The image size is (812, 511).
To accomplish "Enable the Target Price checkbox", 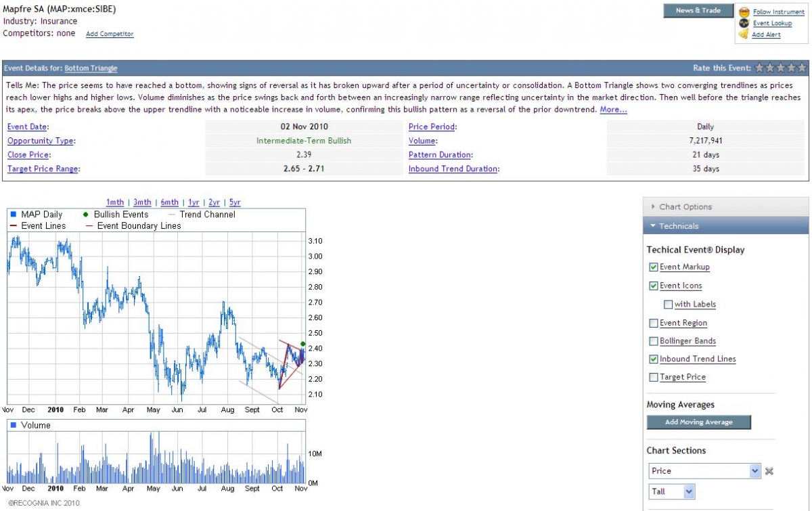I will (654, 378).
